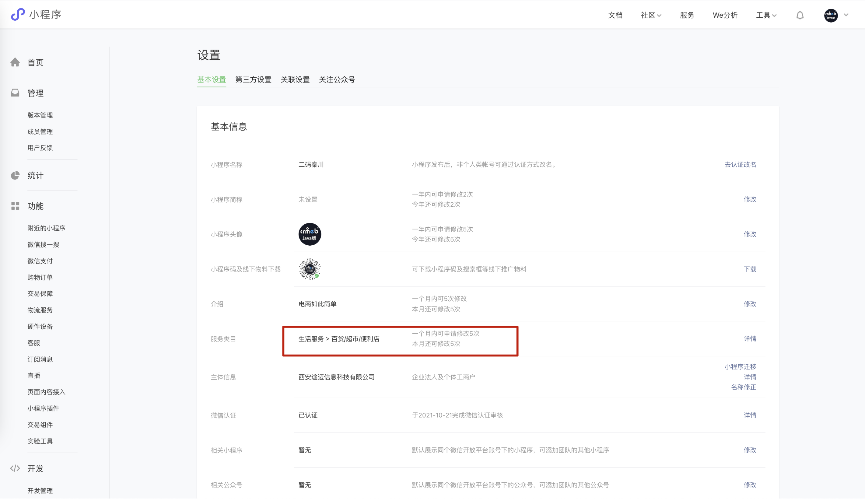Open 开发管理 in sidebar
The width and height of the screenshot is (865, 504).
tap(40, 491)
